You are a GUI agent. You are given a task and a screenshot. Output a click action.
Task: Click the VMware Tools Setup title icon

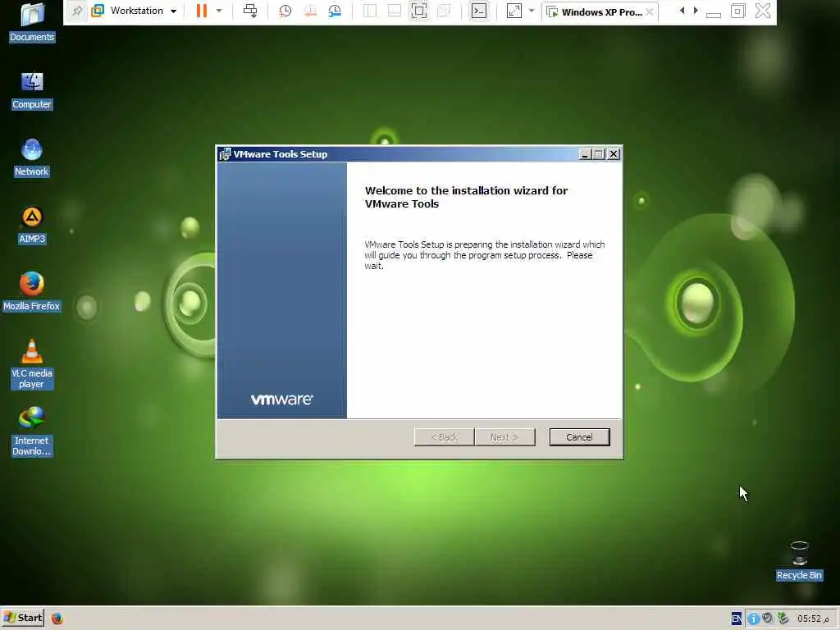225,154
